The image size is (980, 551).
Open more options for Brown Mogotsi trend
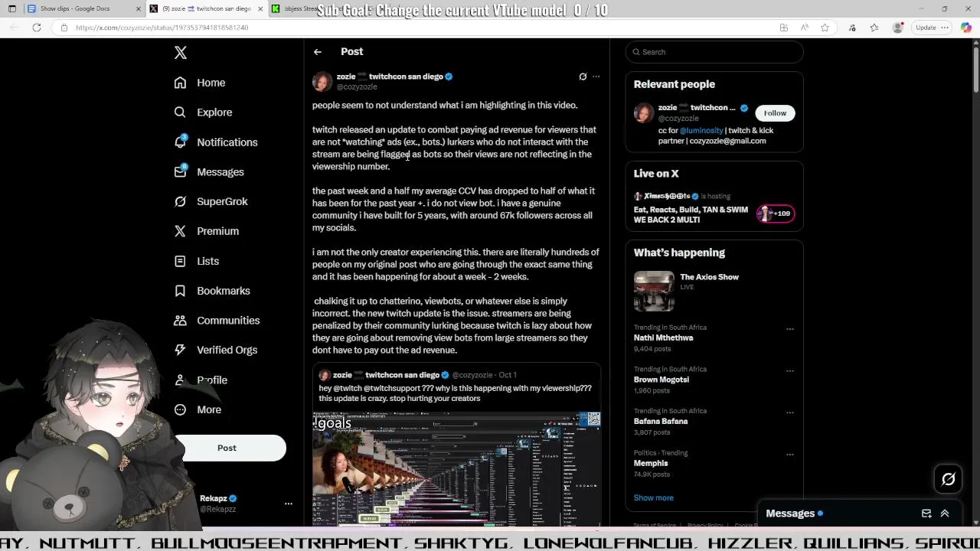pyautogui.click(x=789, y=371)
